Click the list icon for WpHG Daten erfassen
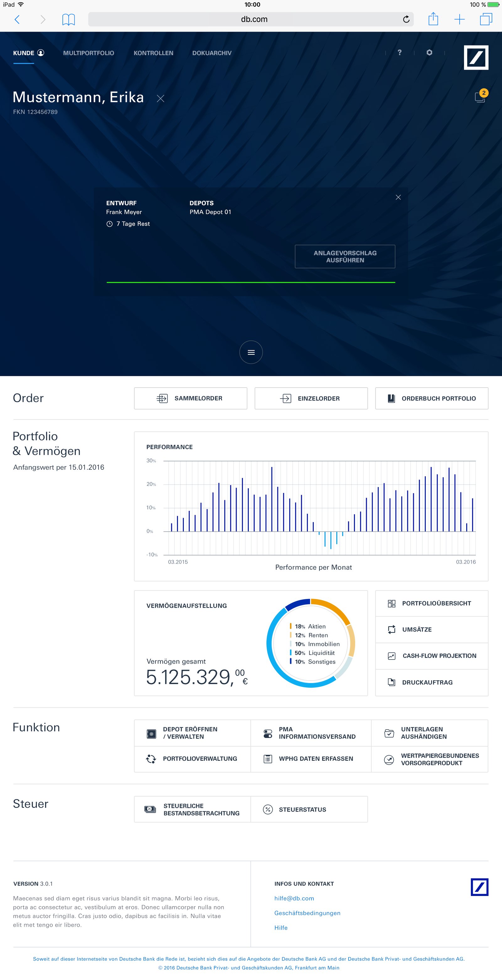The width and height of the screenshot is (502, 980). 268,759
